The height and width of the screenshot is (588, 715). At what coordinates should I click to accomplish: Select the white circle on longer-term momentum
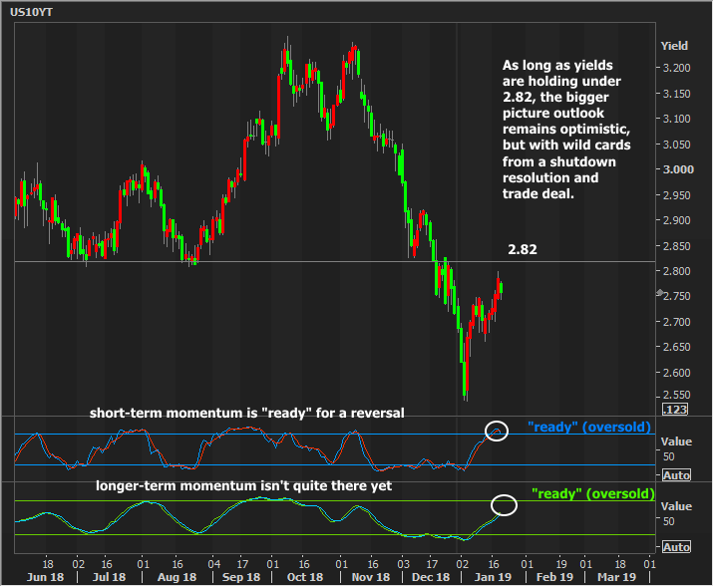tap(505, 504)
